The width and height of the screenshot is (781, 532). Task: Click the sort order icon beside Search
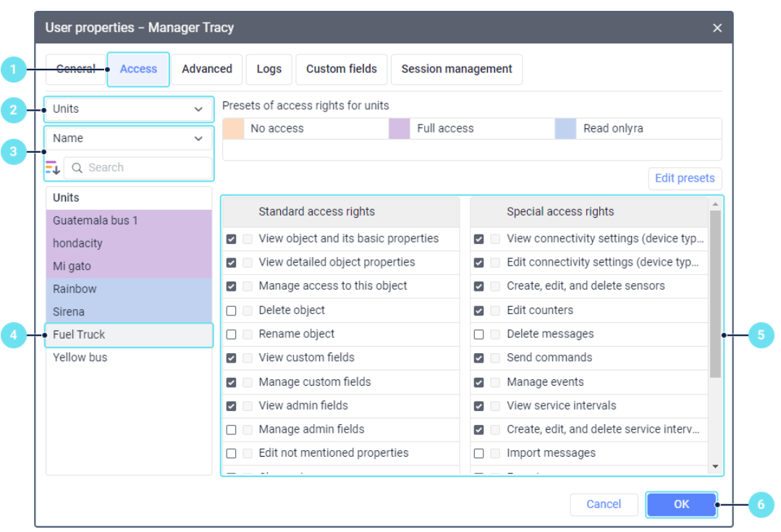coord(52,167)
